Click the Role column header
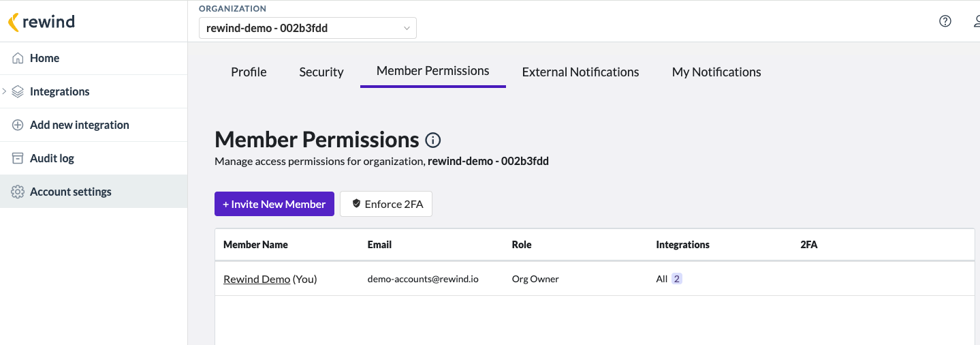The width and height of the screenshot is (980, 345). 522,245
